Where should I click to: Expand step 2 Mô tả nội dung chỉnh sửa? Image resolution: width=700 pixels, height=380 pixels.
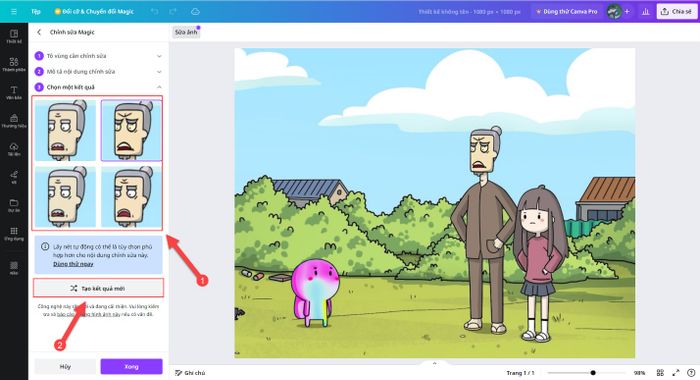coord(98,71)
